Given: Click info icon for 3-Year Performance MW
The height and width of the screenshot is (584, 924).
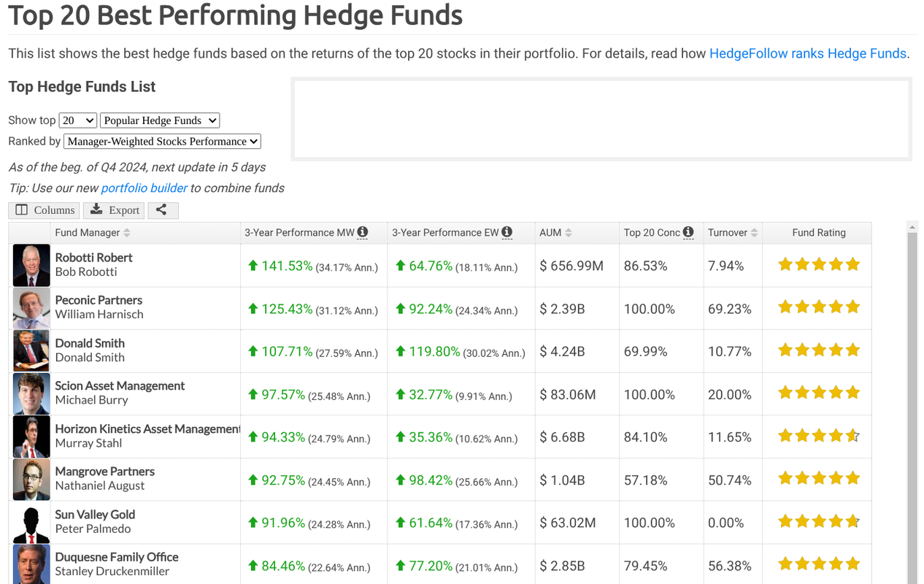Looking at the screenshot, I should pyautogui.click(x=363, y=232).
